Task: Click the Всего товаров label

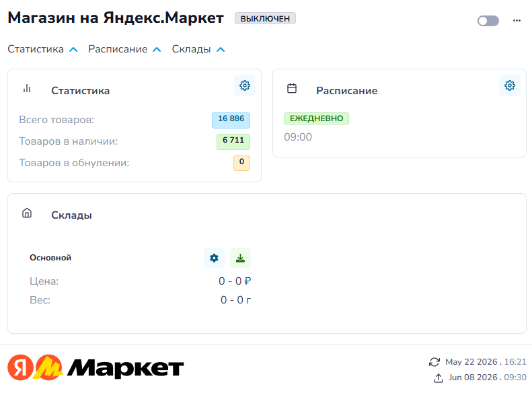Action: tap(56, 120)
